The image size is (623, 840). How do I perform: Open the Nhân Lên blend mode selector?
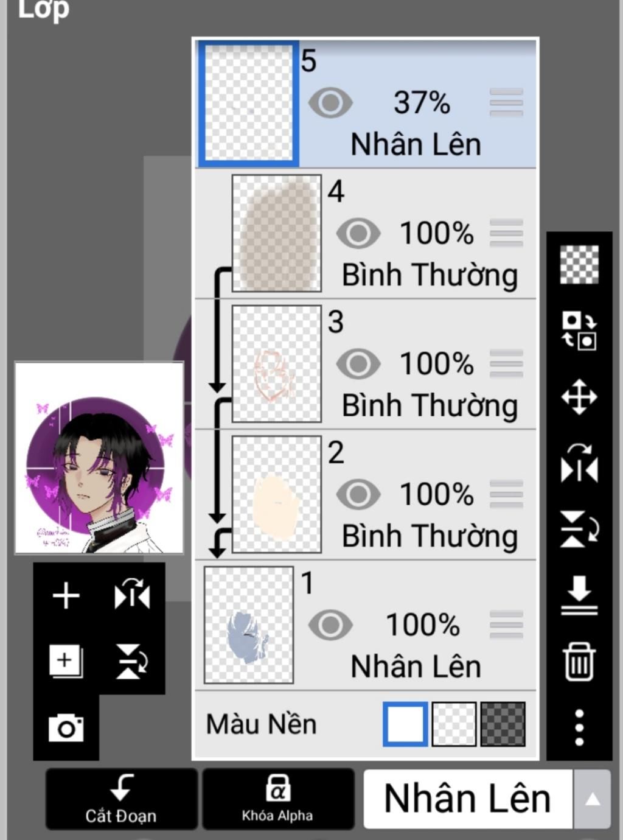[467, 799]
